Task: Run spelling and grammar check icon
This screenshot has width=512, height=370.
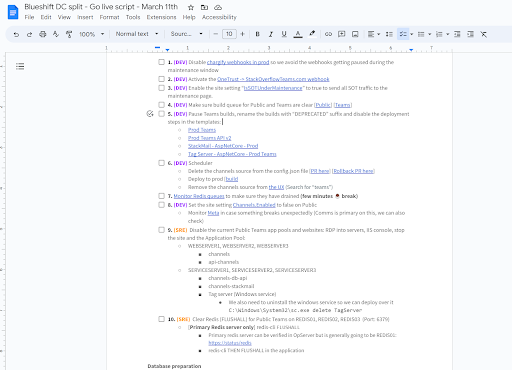Action: (56, 34)
